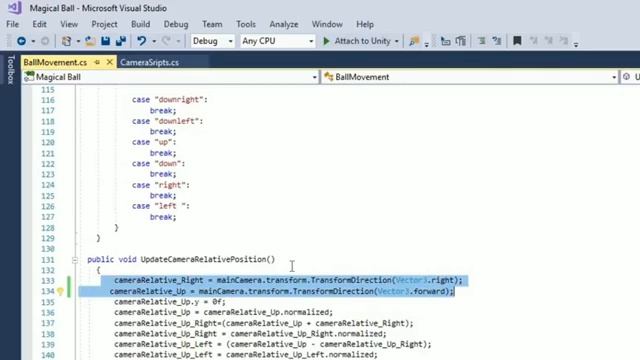Image resolution: width=640 pixels, height=360 pixels.
Task: Click the Visual Studio logo icon in the title bar
Action: tap(15, 8)
